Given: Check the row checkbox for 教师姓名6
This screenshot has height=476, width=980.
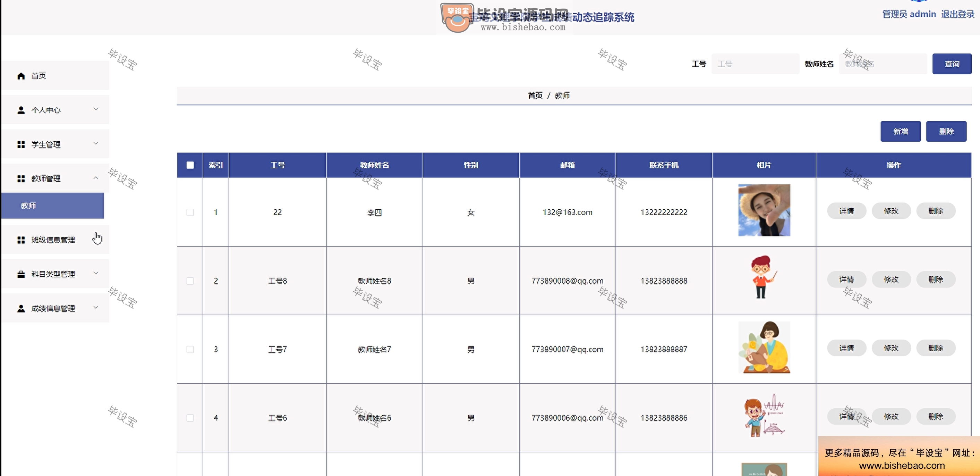Looking at the screenshot, I should (190, 418).
